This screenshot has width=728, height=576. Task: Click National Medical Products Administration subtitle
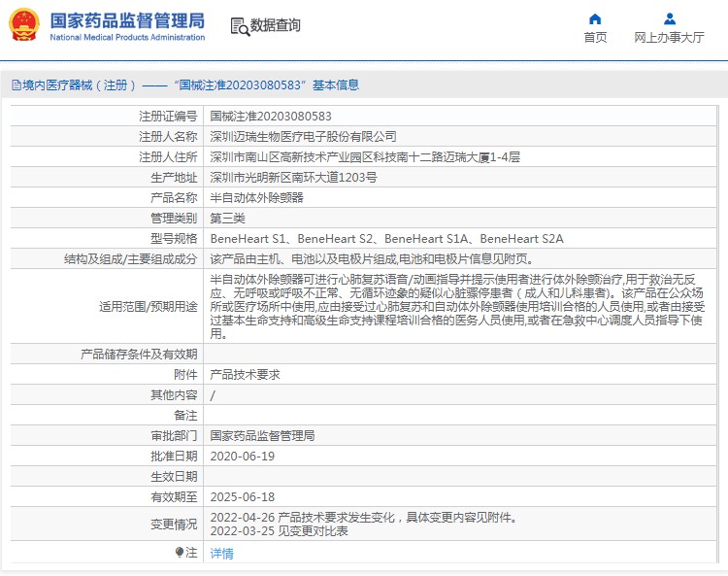click(127, 37)
